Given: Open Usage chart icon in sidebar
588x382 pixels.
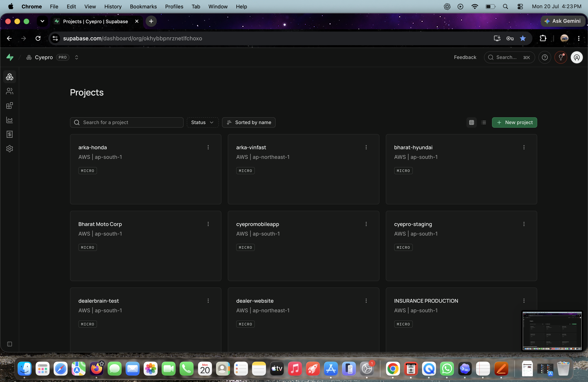Looking at the screenshot, I should 10,120.
